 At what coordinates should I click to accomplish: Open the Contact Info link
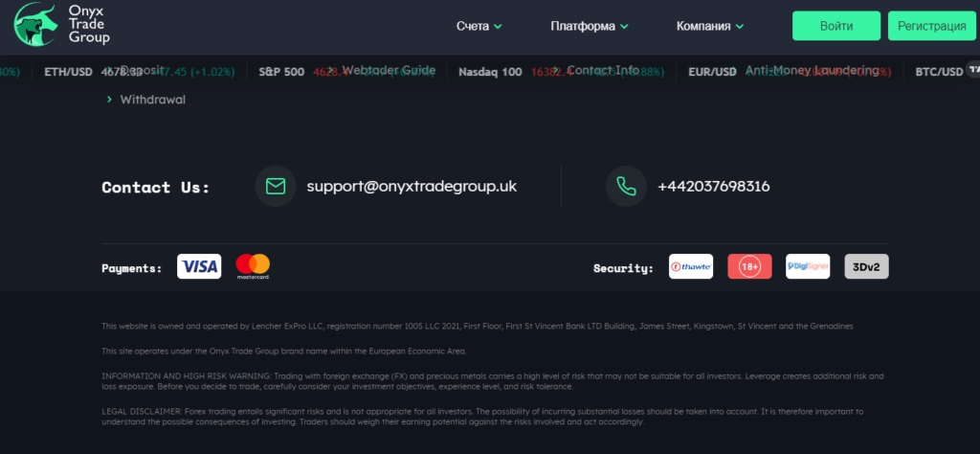coord(603,70)
